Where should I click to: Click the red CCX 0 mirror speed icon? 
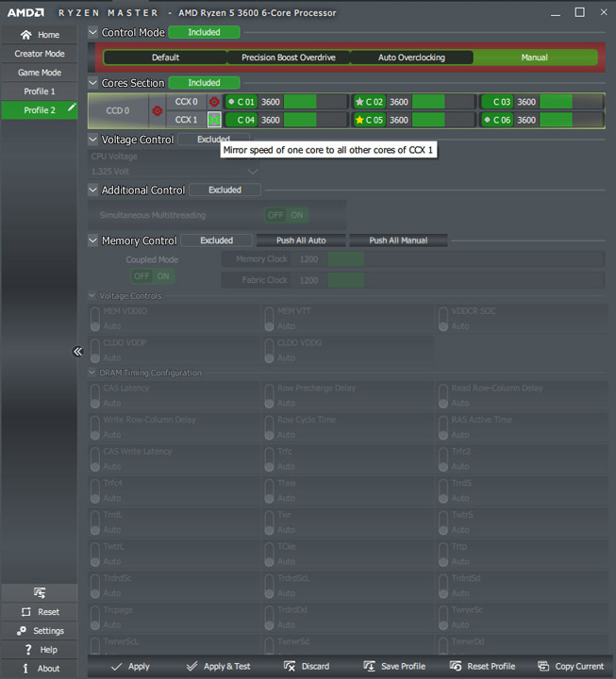pyautogui.click(x=214, y=102)
